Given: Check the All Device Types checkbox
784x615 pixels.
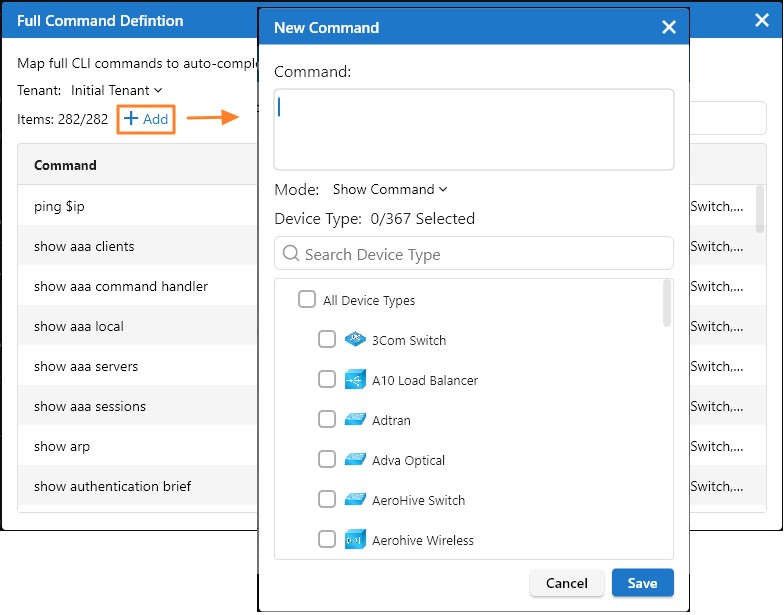Looking at the screenshot, I should pyautogui.click(x=307, y=300).
